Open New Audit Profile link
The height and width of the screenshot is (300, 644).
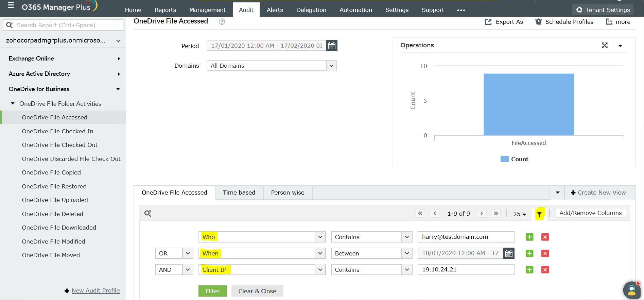pyautogui.click(x=96, y=290)
